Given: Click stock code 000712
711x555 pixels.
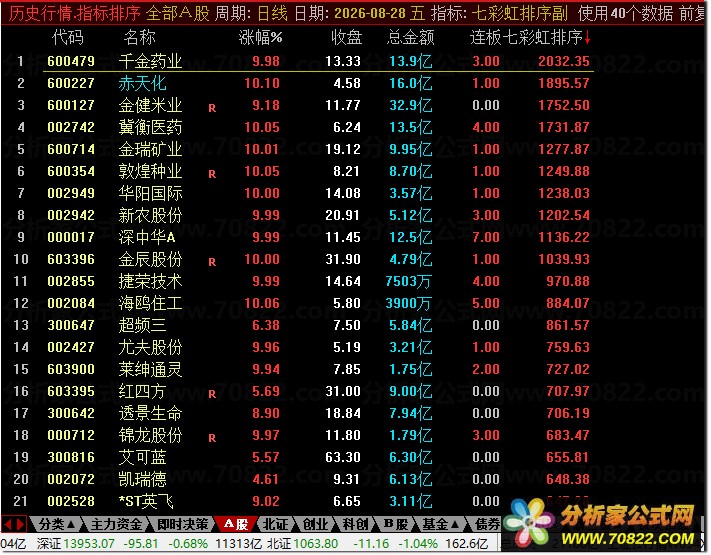Looking at the screenshot, I should (x=71, y=435).
